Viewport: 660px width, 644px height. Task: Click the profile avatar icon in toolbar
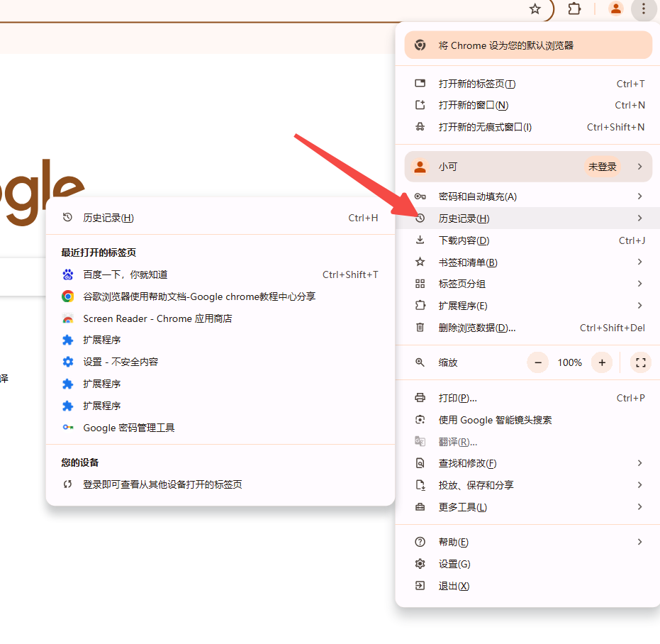pos(615,9)
